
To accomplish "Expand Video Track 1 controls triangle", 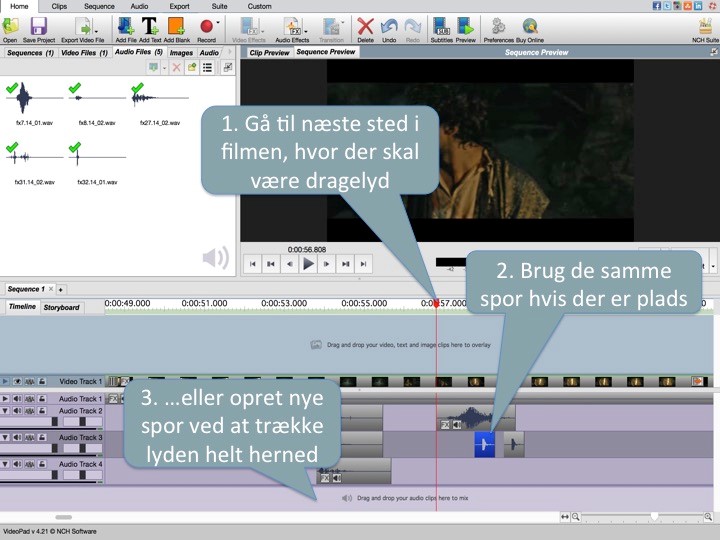I will click(5, 382).
